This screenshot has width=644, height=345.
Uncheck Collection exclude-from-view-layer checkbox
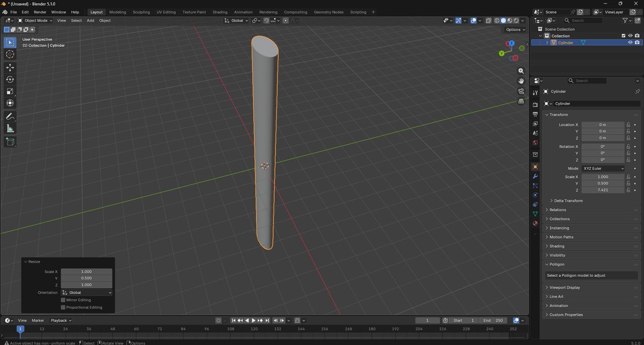click(623, 36)
